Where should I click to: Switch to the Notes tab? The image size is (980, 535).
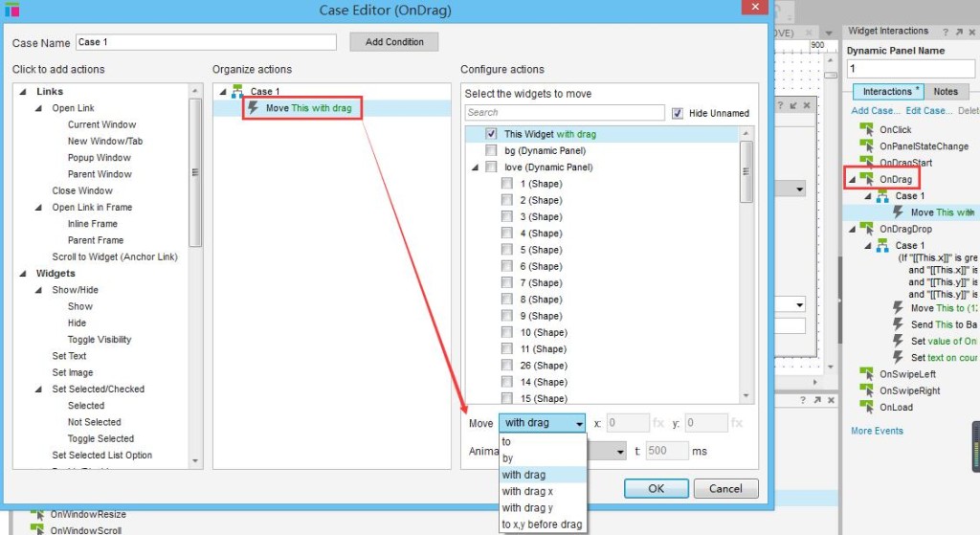point(946,91)
